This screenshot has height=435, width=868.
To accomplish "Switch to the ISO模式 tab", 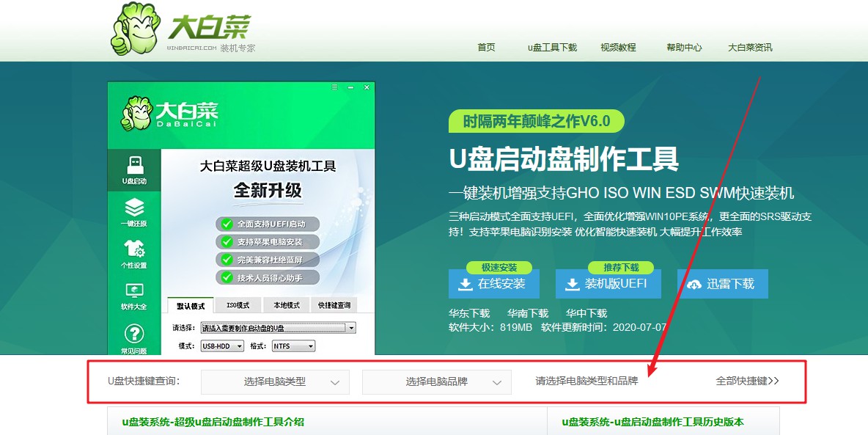I will [238, 305].
